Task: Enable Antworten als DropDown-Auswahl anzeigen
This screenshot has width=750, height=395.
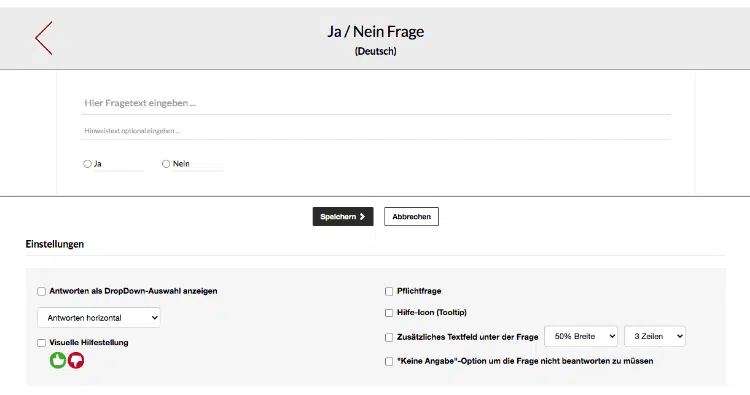Action: 42,291
